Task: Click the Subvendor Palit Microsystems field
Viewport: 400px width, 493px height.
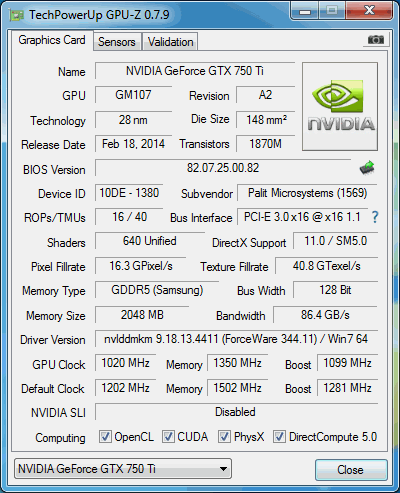Action: pyautogui.click(x=307, y=193)
